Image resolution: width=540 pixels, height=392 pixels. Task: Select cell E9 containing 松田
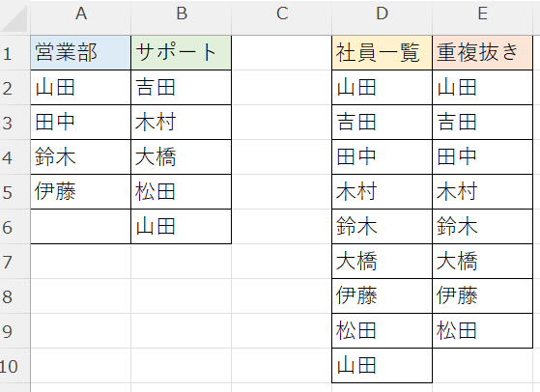click(x=482, y=331)
